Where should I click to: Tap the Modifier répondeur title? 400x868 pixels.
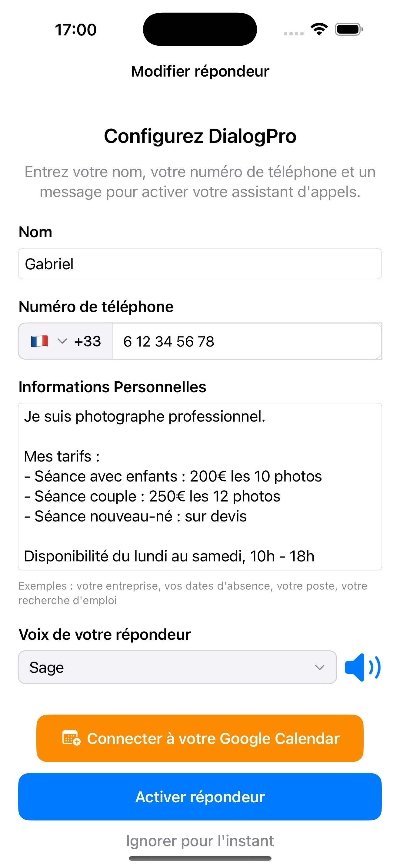pyautogui.click(x=200, y=71)
